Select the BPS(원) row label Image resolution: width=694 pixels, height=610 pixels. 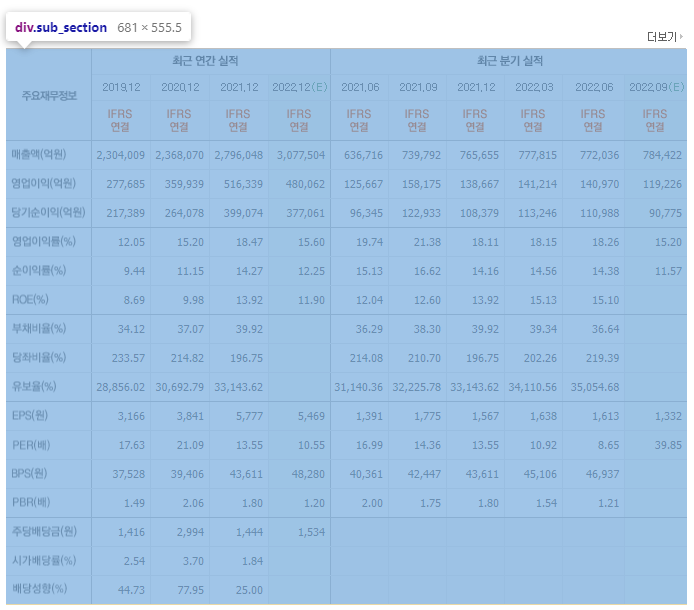tap(29, 473)
